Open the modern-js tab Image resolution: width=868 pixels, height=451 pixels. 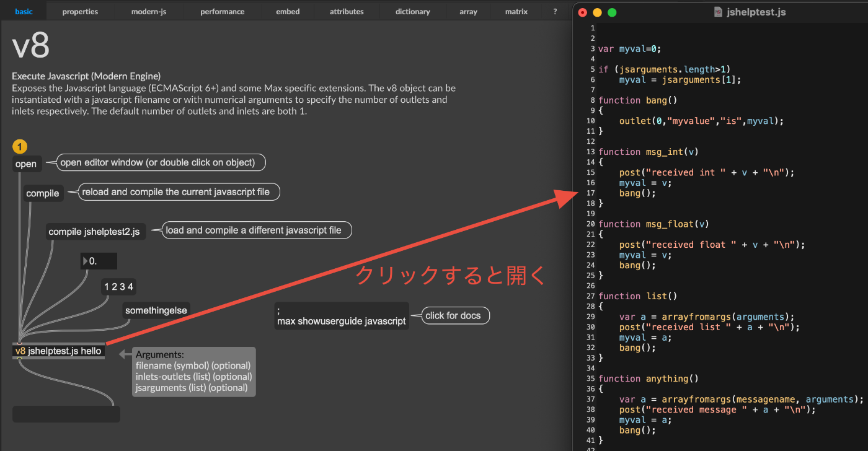tap(149, 11)
